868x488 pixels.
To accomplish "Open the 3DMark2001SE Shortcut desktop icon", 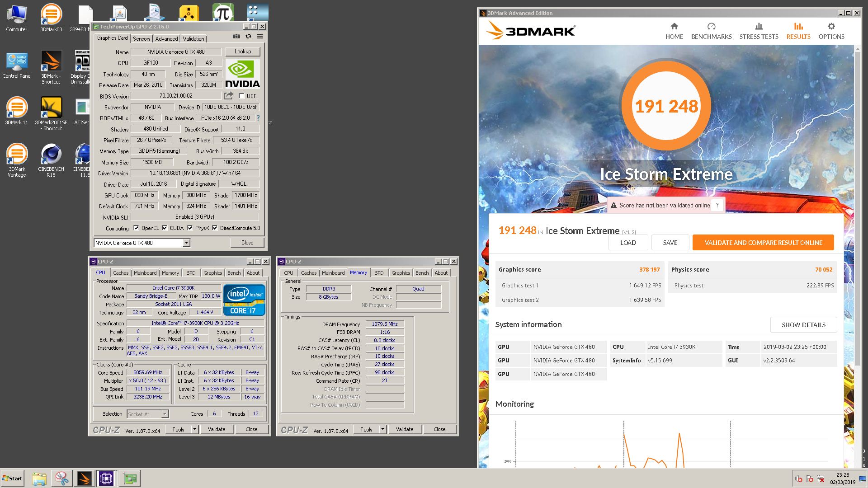I will click(51, 113).
